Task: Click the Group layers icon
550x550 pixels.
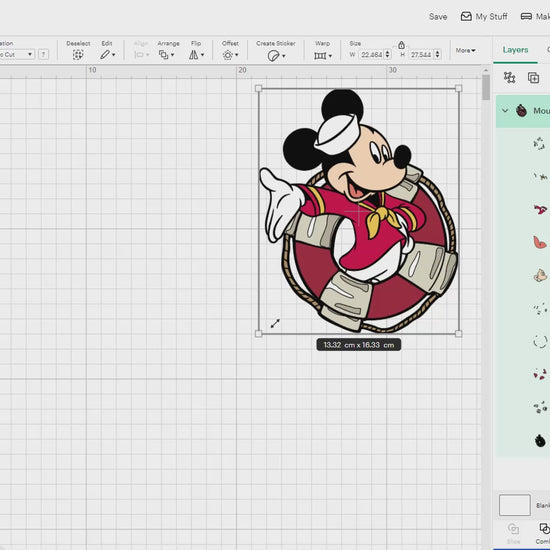Action: point(509,77)
